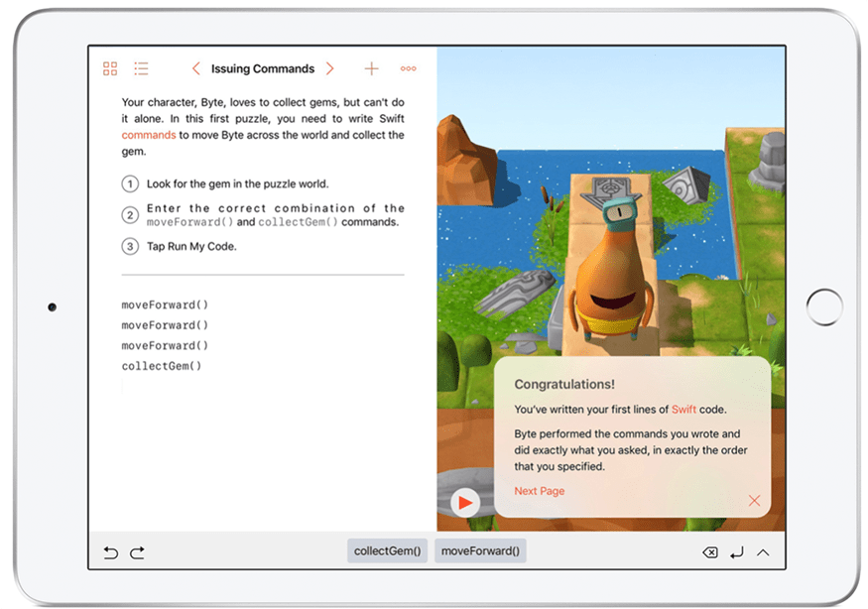Redo the last code edit
Screen dimensions: 868x609
coord(138,552)
